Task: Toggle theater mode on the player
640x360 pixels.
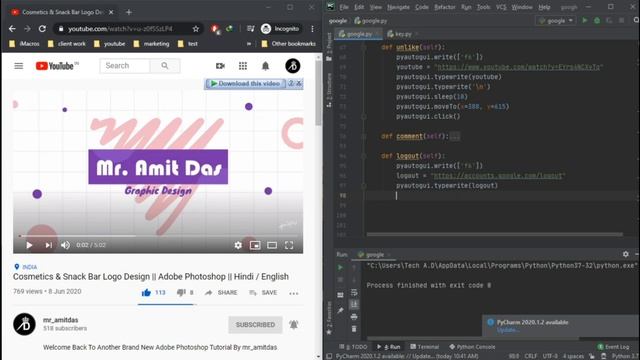Action: (272, 245)
